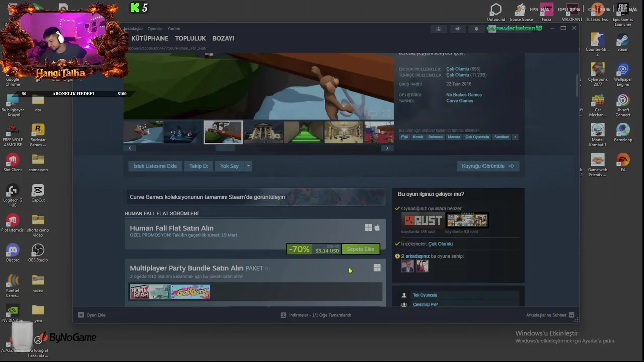644x362 pixels.
Task: Open the Oyunlar menu
Action: [x=155, y=29]
